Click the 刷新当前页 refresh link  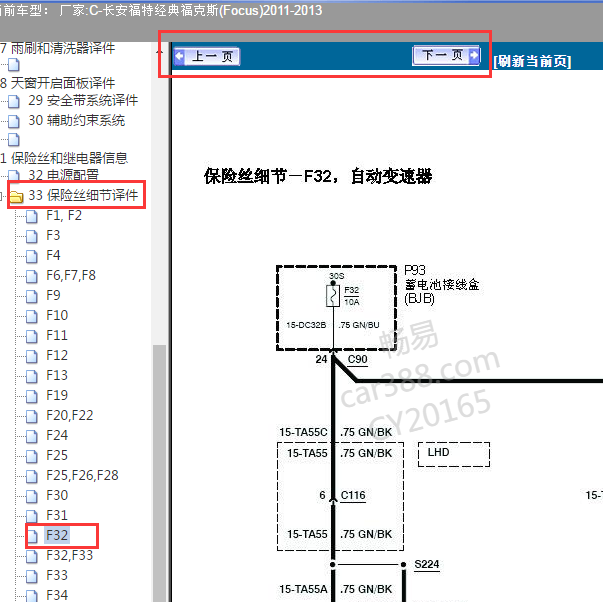[532, 61]
